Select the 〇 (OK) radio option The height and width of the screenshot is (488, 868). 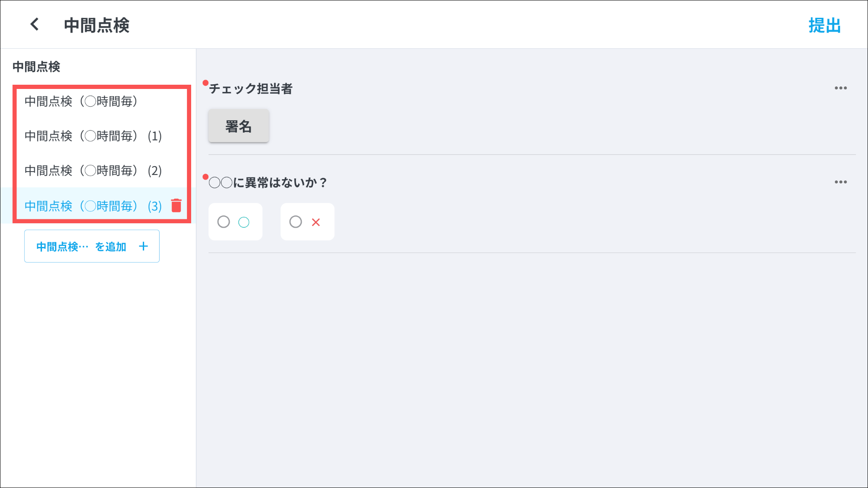(x=224, y=222)
